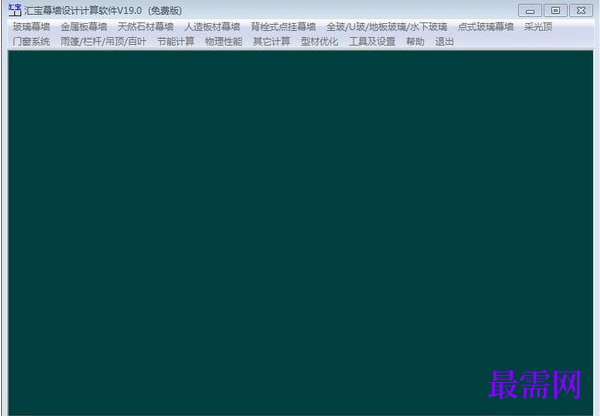Open the 节能计算 menu
The height and width of the screenshot is (416, 600).
(176, 41)
